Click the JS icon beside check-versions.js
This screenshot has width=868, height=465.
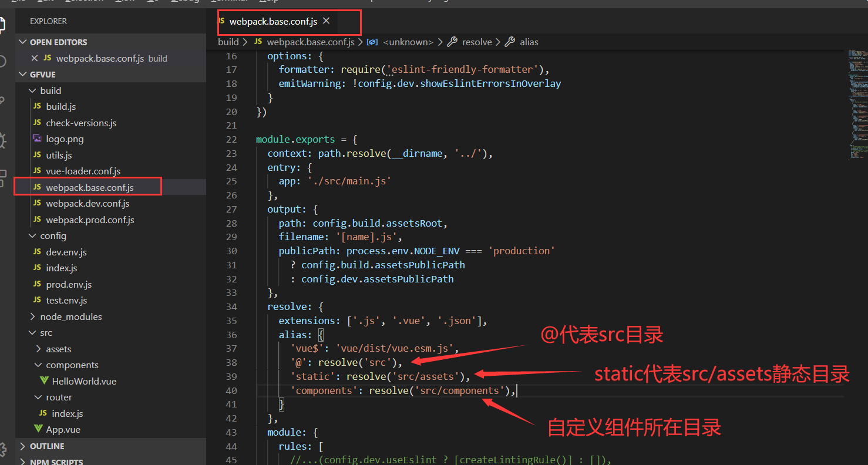[37, 123]
